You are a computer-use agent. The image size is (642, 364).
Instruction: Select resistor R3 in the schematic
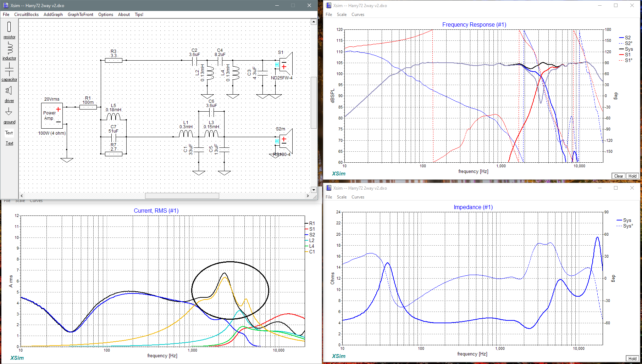114,60
